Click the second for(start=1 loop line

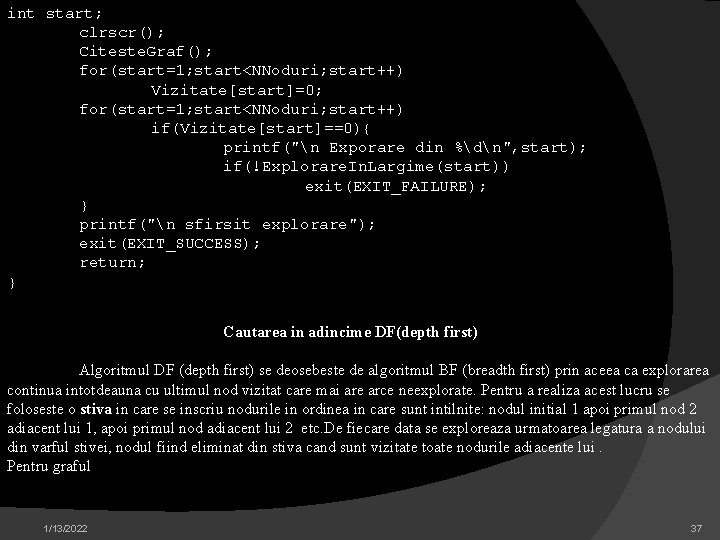(x=241, y=109)
